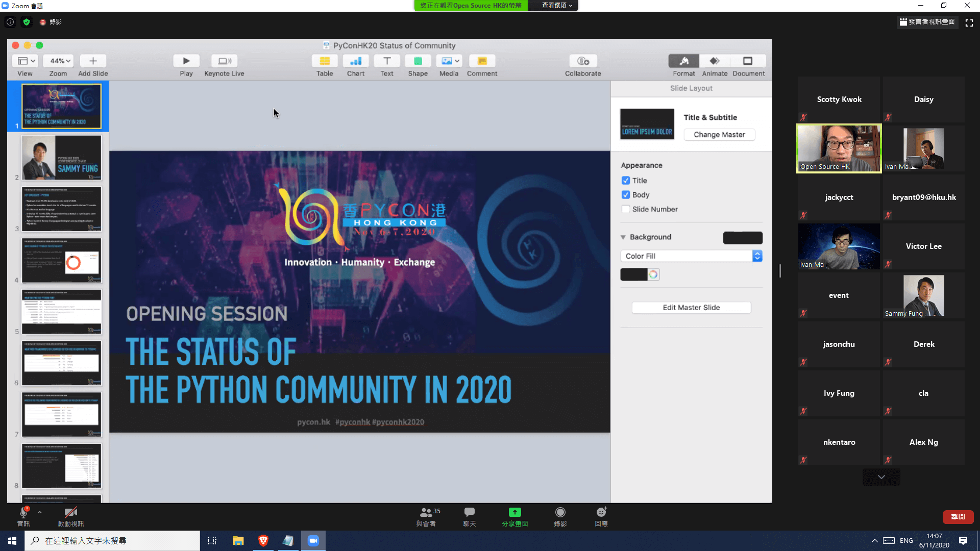Click the taskbar clock and date

pyautogui.click(x=934, y=541)
